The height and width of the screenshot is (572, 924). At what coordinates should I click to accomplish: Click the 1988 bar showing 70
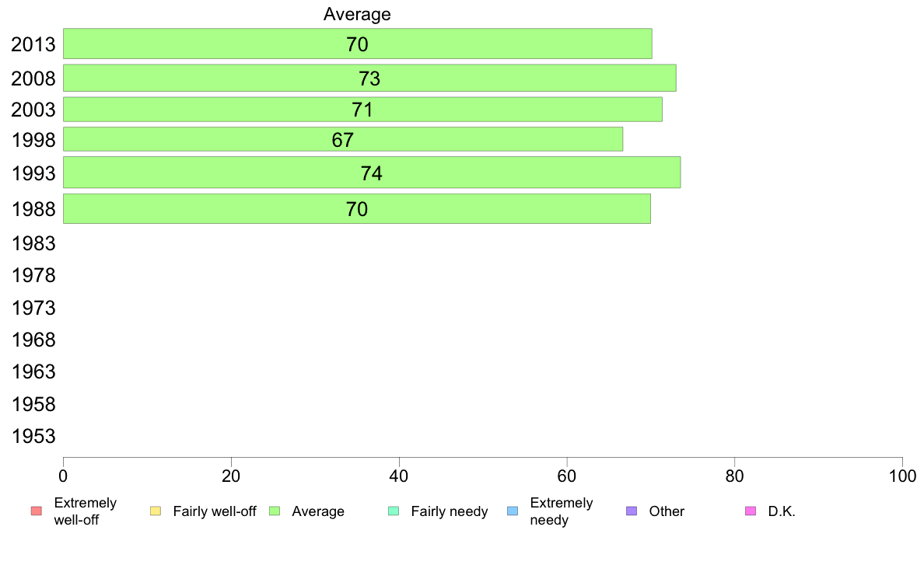coord(356,209)
